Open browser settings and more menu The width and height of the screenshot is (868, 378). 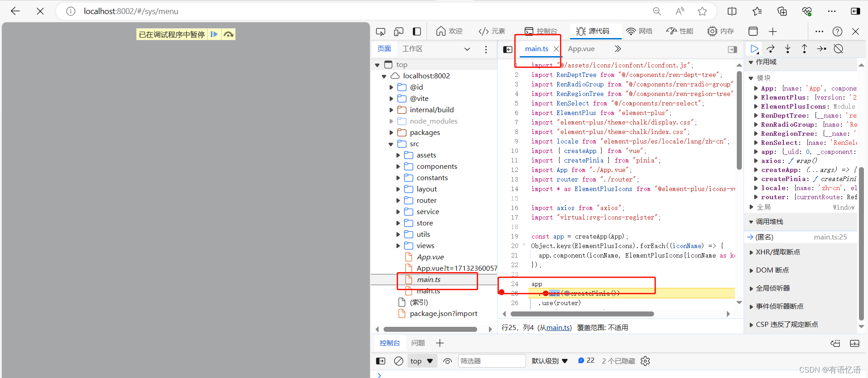tap(831, 11)
